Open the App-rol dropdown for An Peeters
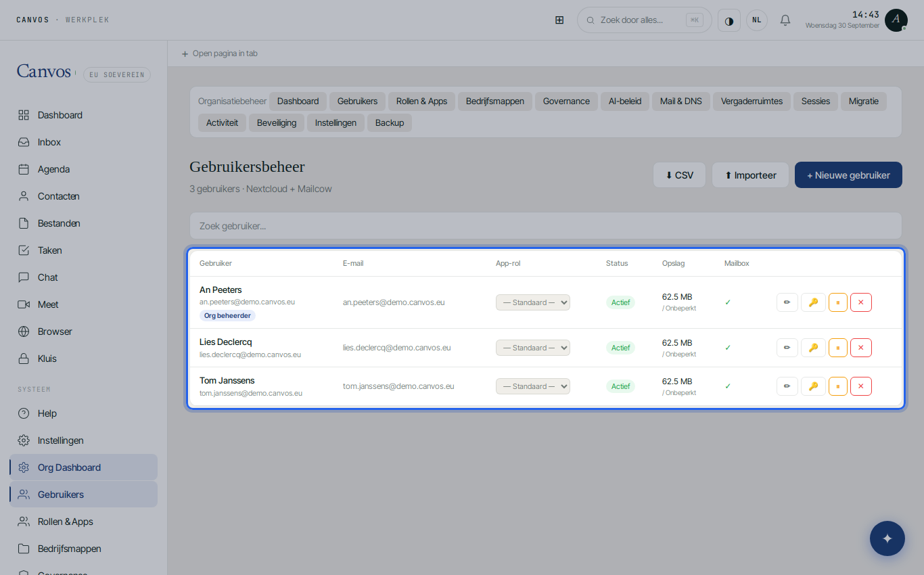The height and width of the screenshot is (575, 924). (x=533, y=302)
